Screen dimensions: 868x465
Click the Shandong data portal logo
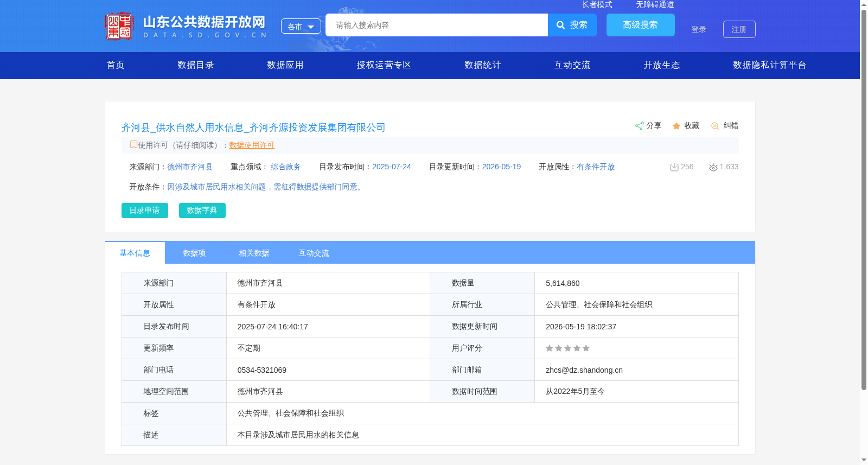pyautogui.click(x=186, y=26)
